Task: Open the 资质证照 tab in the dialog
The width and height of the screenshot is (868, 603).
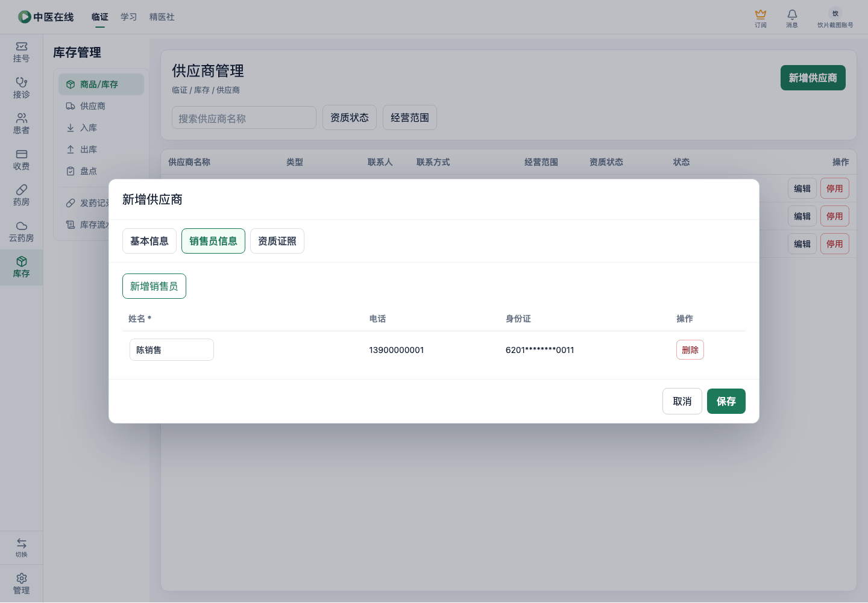Action: coord(277,241)
